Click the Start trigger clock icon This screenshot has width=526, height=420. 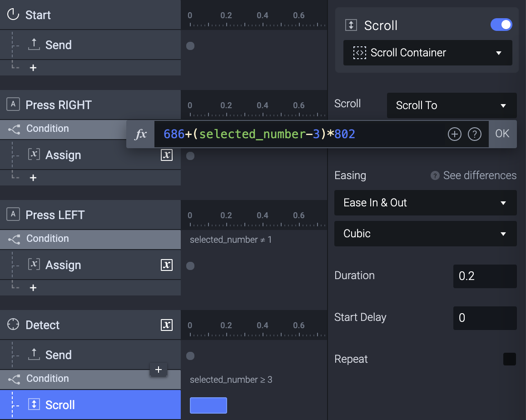(13, 15)
